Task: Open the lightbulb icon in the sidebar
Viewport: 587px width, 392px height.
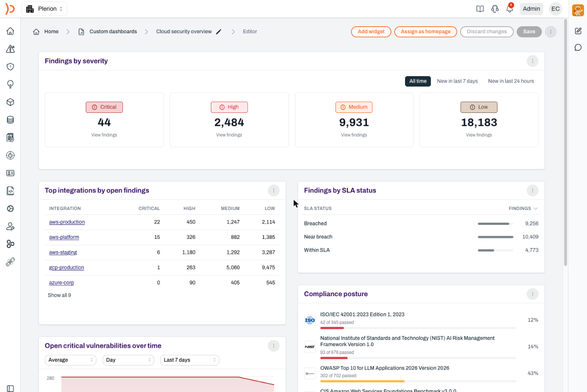Action: tap(10, 84)
